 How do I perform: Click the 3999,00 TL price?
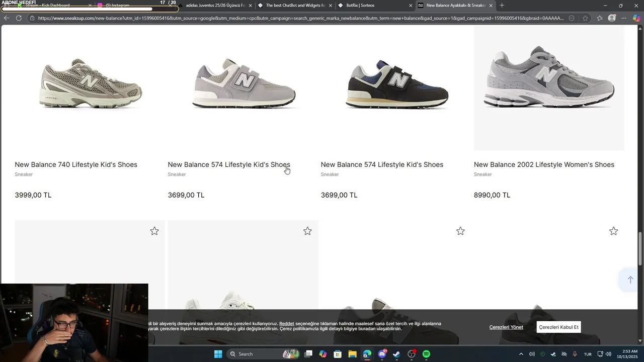coord(33,195)
